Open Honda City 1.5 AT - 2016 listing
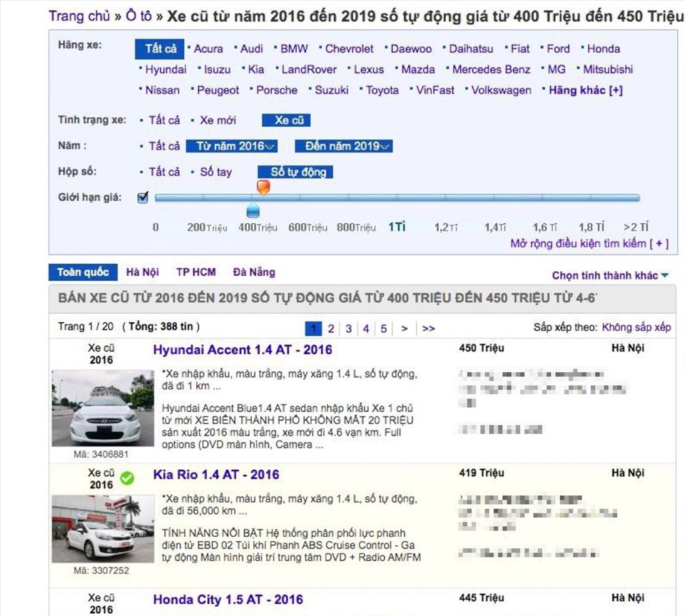Viewport: 685px width, 616px height. click(228, 600)
